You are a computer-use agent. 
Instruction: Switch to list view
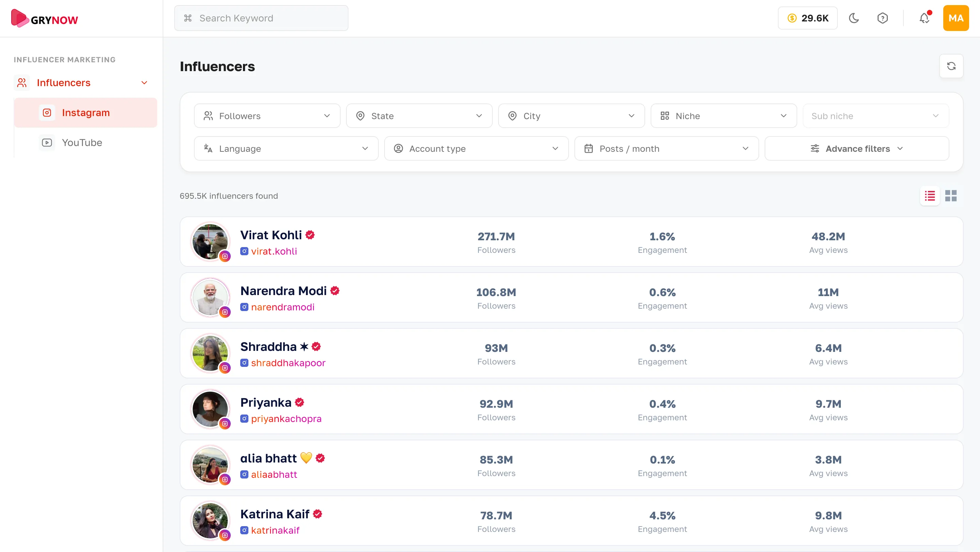pyautogui.click(x=930, y=196)
